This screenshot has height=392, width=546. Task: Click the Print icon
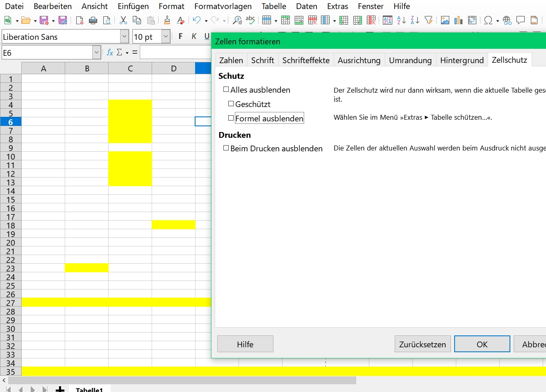point(93,20)
